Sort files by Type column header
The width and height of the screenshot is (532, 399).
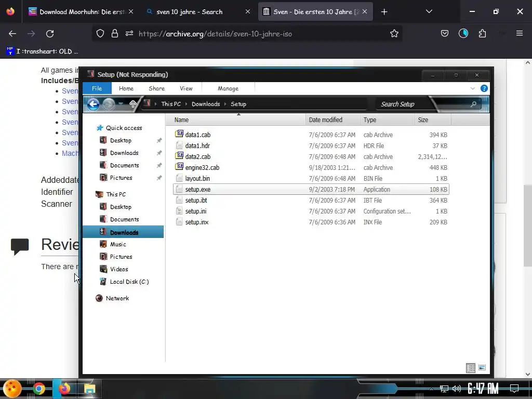tap(387, 120)
